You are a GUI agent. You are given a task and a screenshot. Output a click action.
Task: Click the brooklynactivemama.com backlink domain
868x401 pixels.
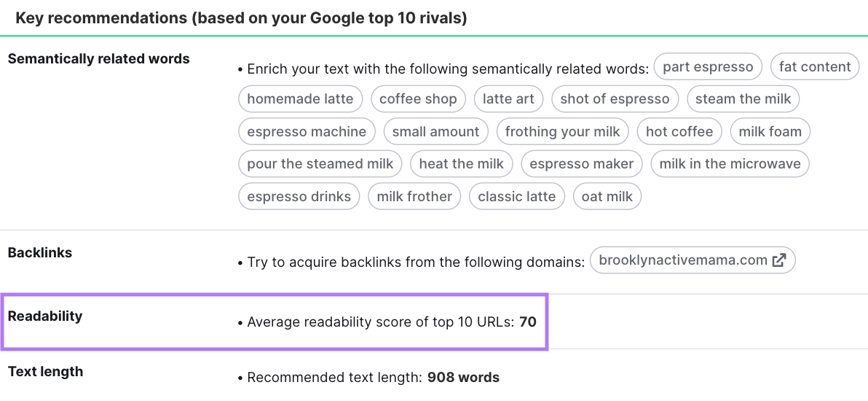click(683, 260)
